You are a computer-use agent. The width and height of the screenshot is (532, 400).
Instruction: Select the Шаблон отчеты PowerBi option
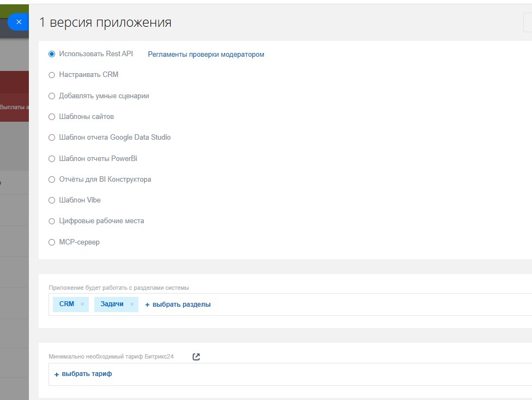pyautogui.click(x=52, y=159)
